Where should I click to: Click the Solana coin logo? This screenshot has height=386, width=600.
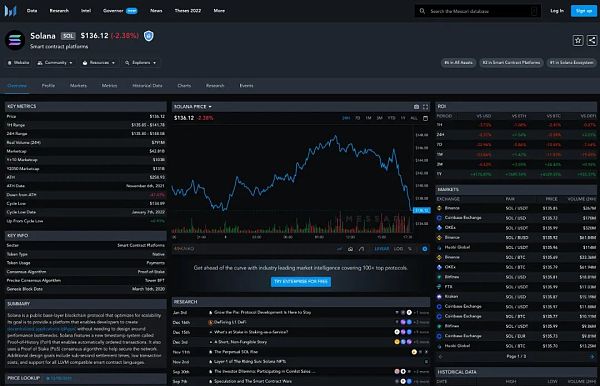[x=15, y=40]
